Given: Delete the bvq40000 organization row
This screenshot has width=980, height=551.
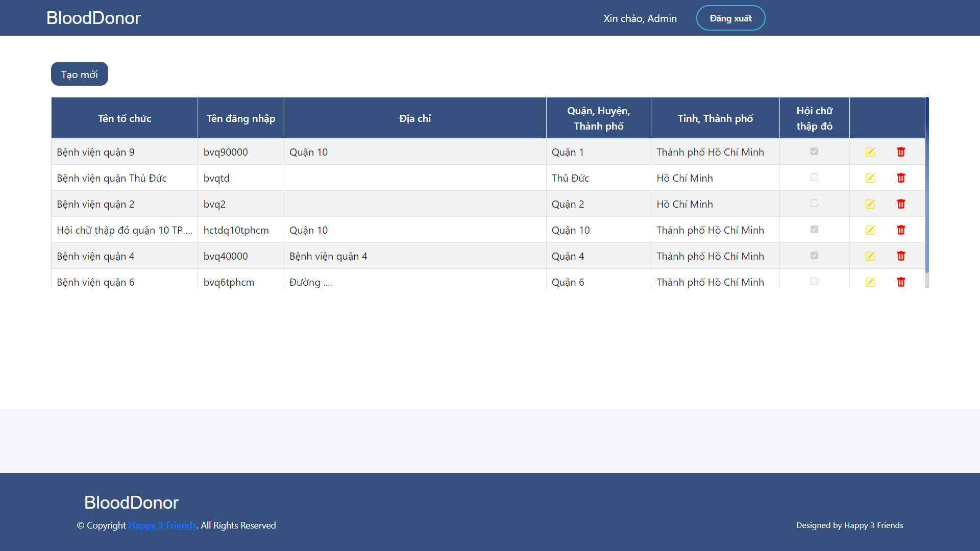Looking at the screenshot, I should [x=901, y=256].
